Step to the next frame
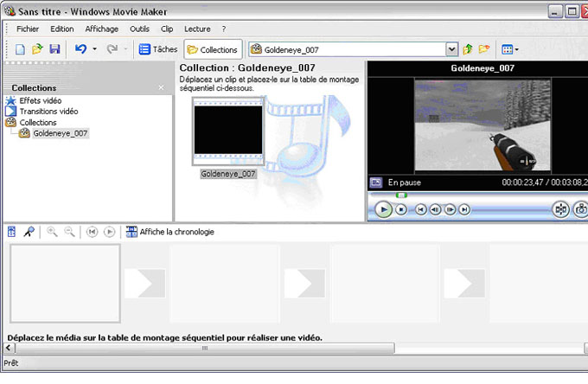 [450, 209]
